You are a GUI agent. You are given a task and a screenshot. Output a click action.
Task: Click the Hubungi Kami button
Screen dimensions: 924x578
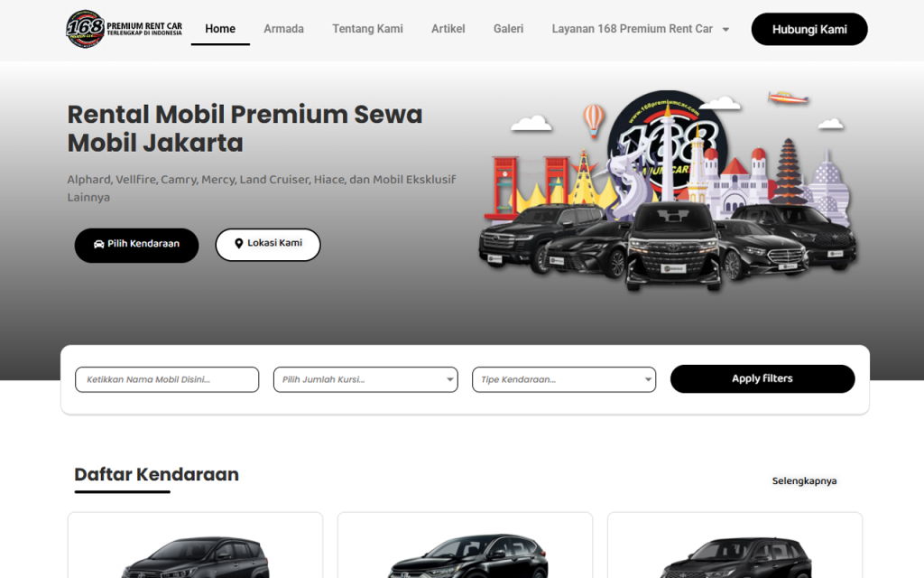point(809,29)
